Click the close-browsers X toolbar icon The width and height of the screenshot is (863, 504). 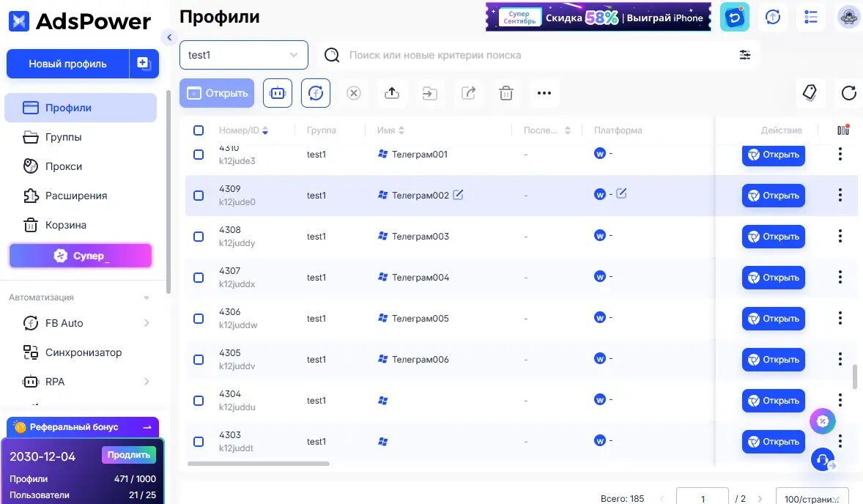[354, 93]
